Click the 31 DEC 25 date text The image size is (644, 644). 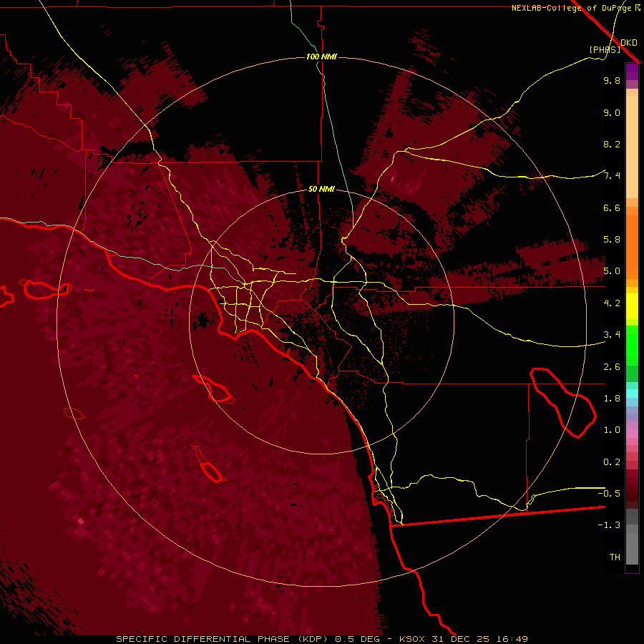coord(462,639)
